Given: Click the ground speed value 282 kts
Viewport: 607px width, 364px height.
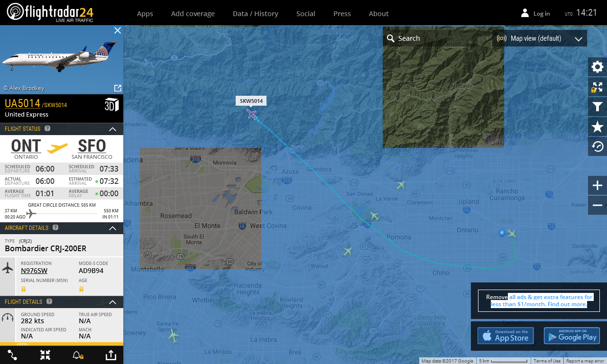Looking at the screenshot, I should click(x=32, y=321).
